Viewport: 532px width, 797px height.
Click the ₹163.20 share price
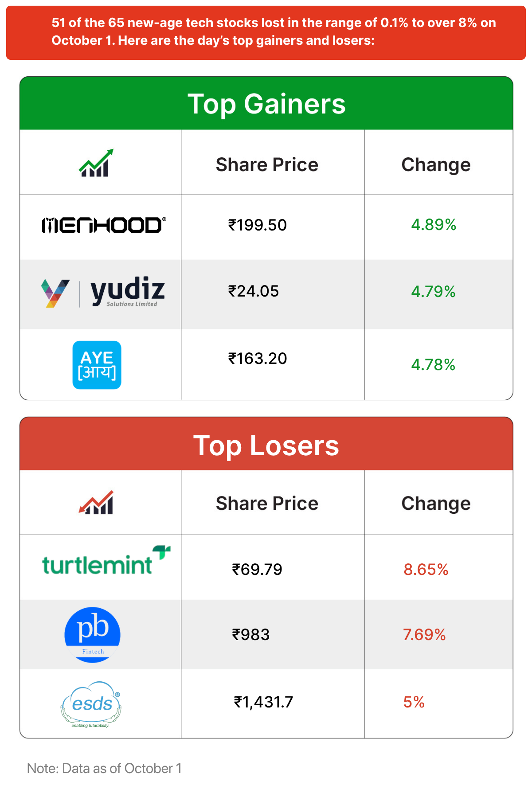tap(258, 358)
